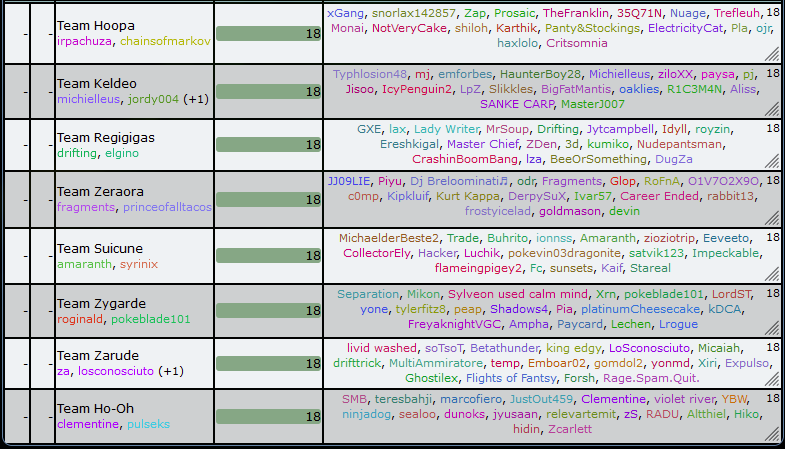The width and height of the screenshot is (785, 449).
Task: Click resize grip in Team Keldeo row
Action: pos(773,111)
